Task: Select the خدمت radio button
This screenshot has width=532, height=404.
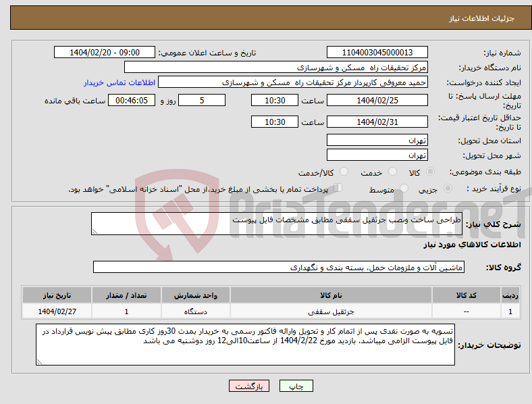Action: 392,172
